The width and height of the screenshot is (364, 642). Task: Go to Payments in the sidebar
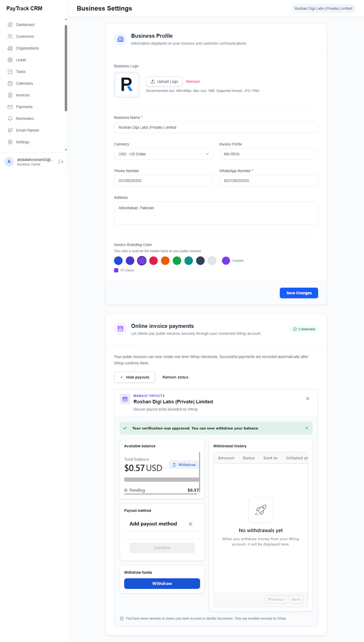24,107
